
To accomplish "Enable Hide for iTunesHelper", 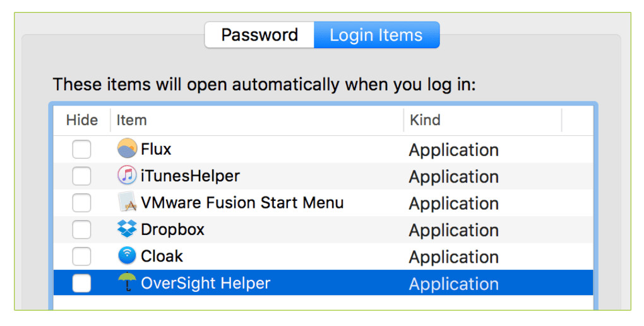I will [x=81, y=176].
